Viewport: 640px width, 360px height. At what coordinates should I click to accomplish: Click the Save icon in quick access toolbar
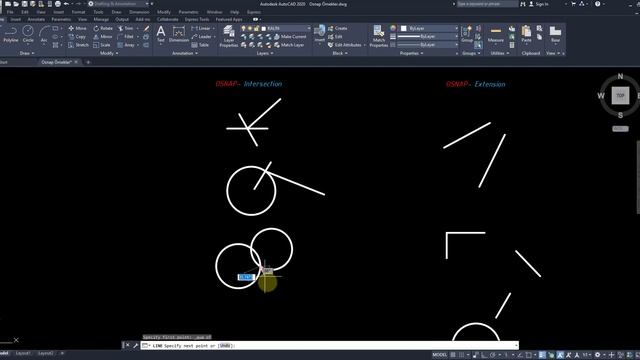point(24,4)
